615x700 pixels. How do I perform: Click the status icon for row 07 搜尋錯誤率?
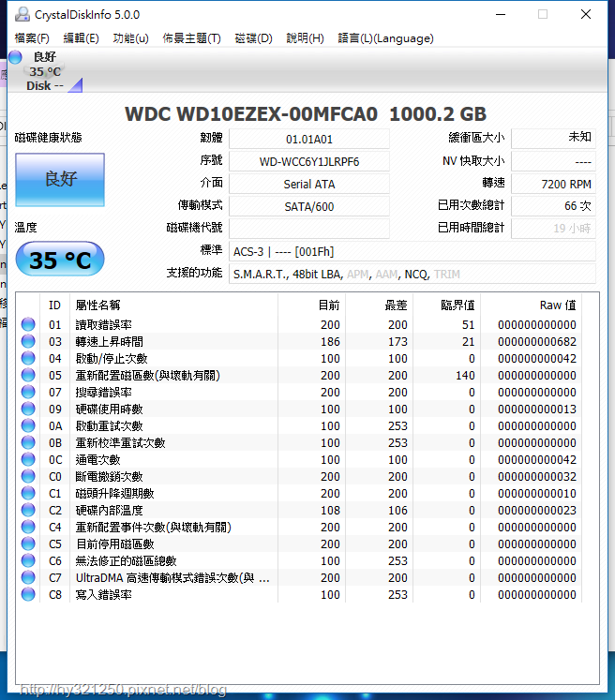[x=28, y=392]
